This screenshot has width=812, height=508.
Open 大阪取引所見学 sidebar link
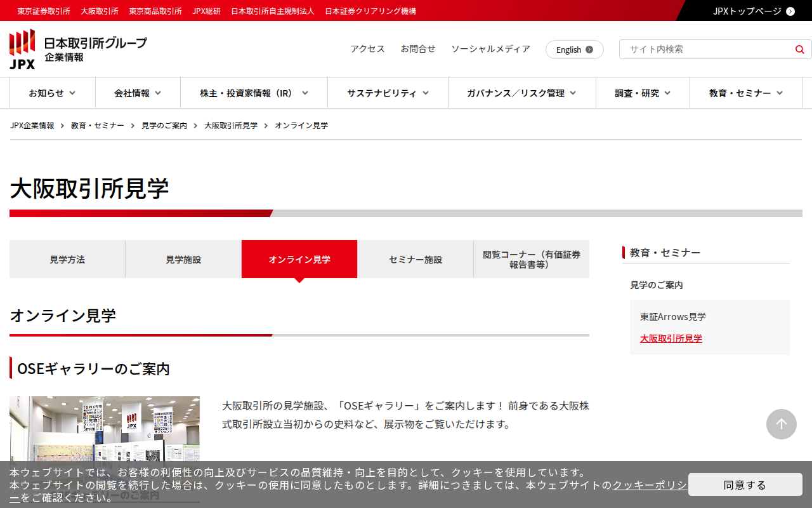click(x=671, y=338)
